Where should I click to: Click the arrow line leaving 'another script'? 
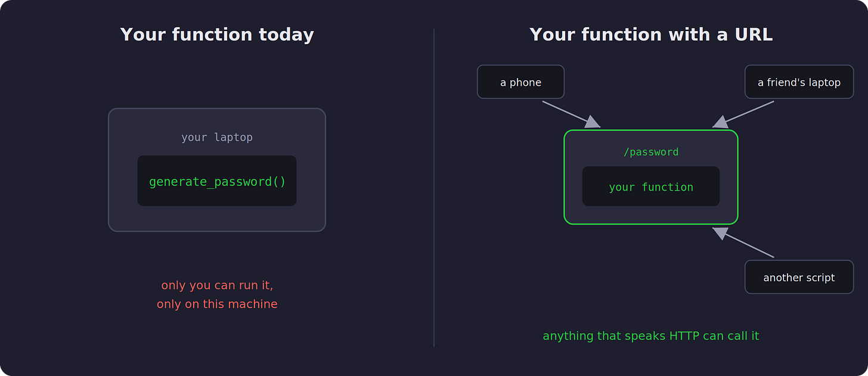click(748, 245)
